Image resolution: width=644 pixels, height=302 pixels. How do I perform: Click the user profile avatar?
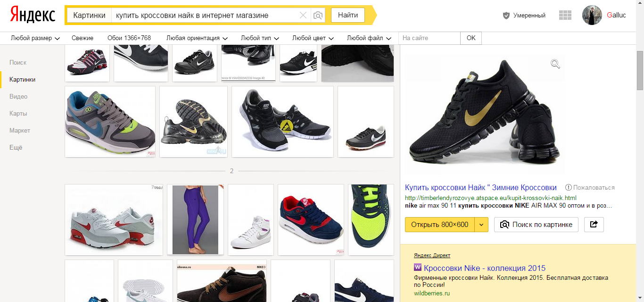click(592, 15)
